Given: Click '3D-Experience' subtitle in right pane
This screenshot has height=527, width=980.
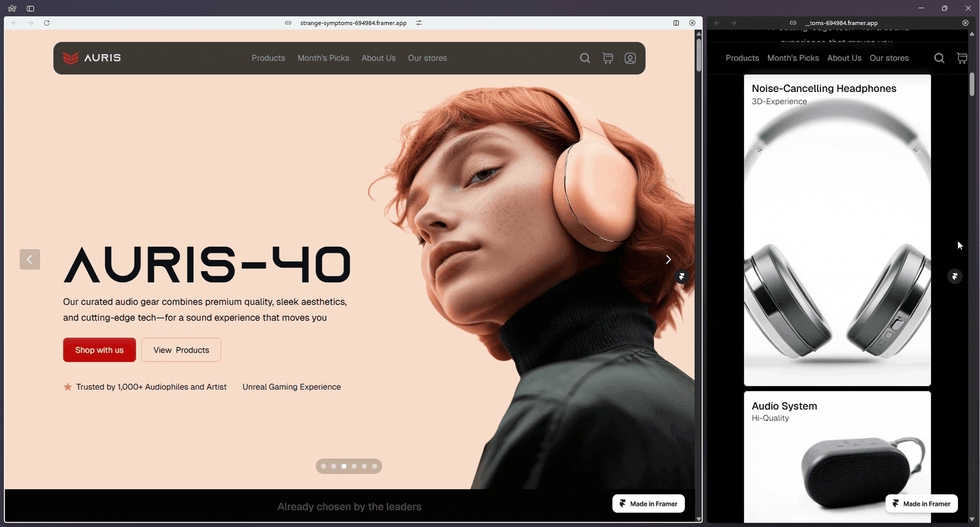Looking at the screenshot, I should tap(779, 102).
